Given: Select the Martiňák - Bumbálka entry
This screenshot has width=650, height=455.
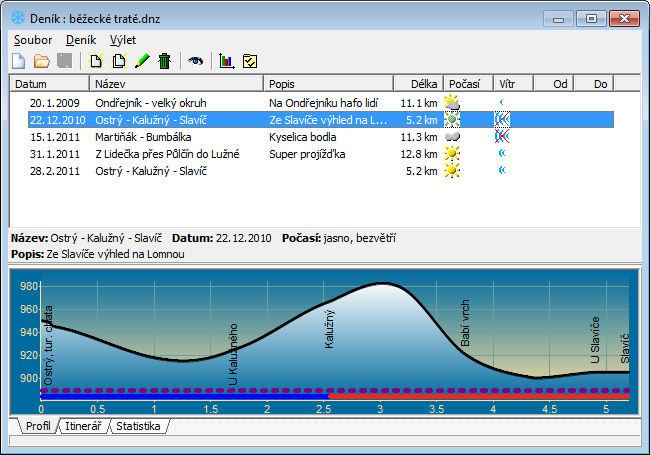Looking at the screenshot, I should (x=150, y=137).
